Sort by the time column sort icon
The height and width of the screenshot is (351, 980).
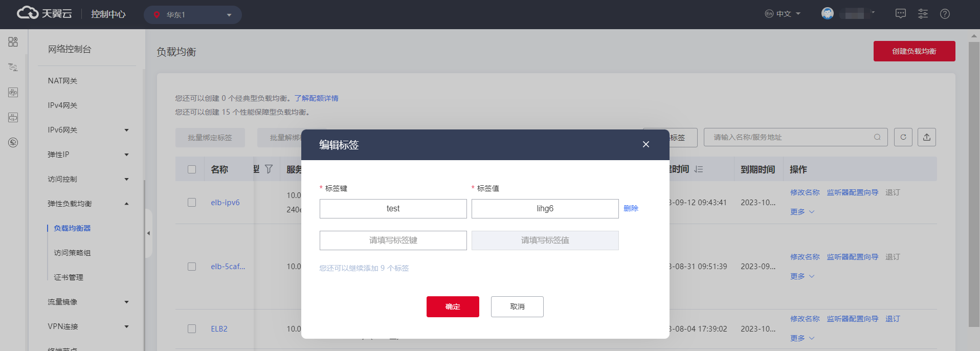(x=699, y=169)
